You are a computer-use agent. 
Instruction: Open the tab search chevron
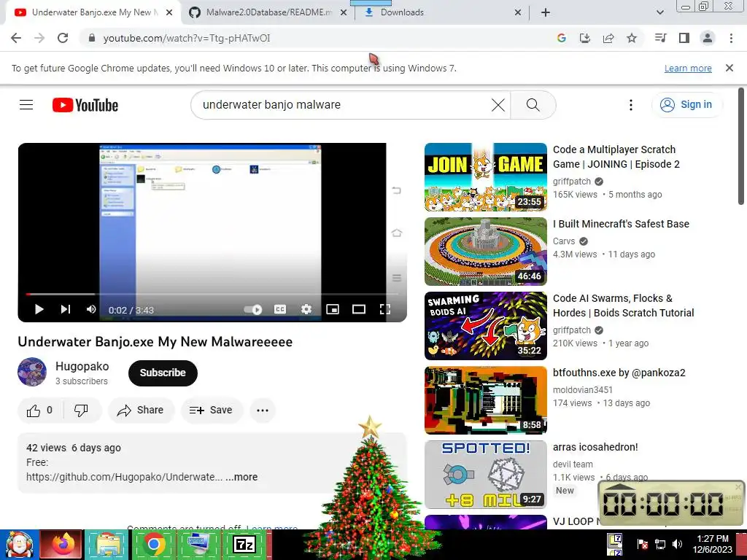click(659, 12)
